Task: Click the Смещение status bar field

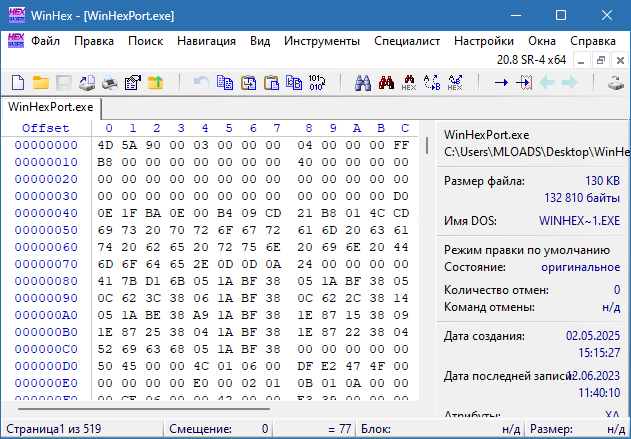Action: (x=218, y=429)
